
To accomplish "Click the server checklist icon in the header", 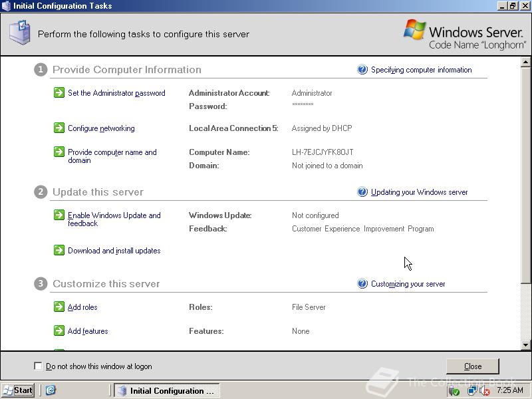I will coord(20,33).
